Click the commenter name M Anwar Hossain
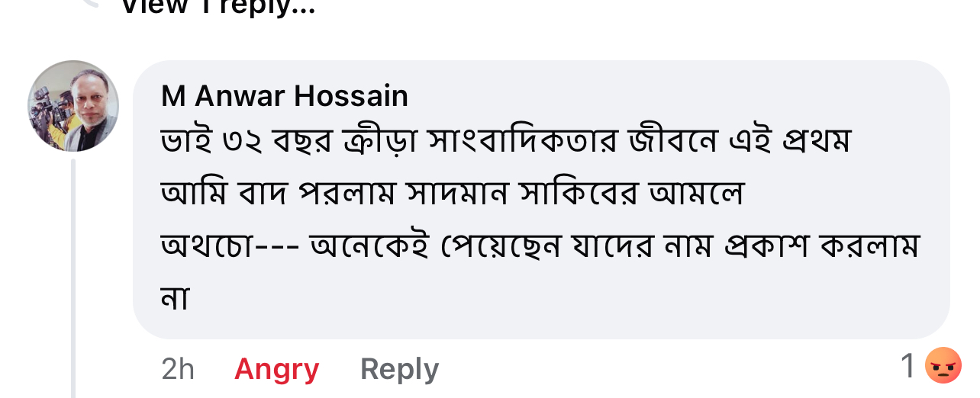The width and height of the screenshot is (980, 398). (285, 96)
